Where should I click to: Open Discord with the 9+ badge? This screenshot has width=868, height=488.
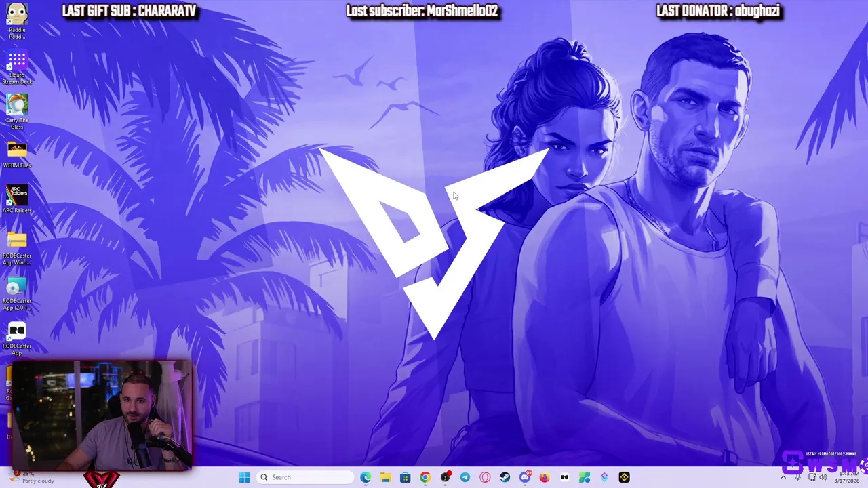(525, 477)
